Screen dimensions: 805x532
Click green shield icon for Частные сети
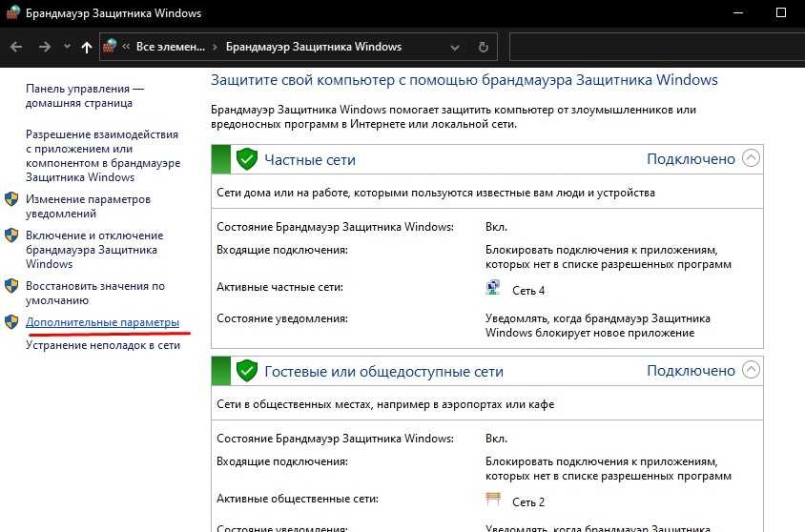coord(247,159)
